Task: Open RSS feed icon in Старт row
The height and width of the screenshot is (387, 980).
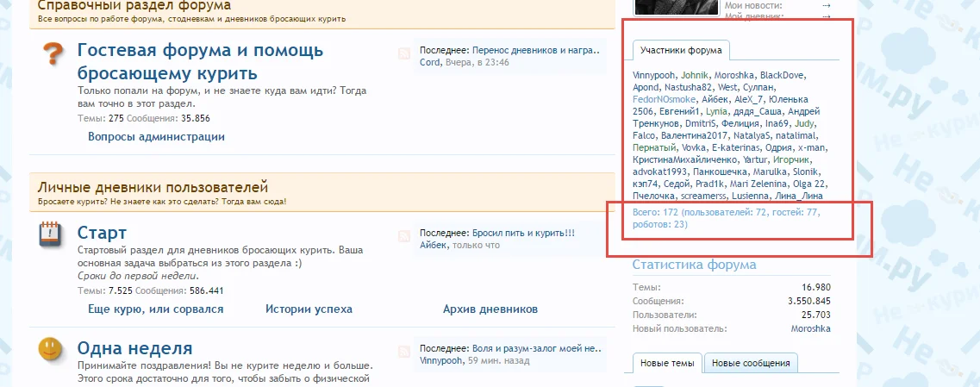Action: 403,237
